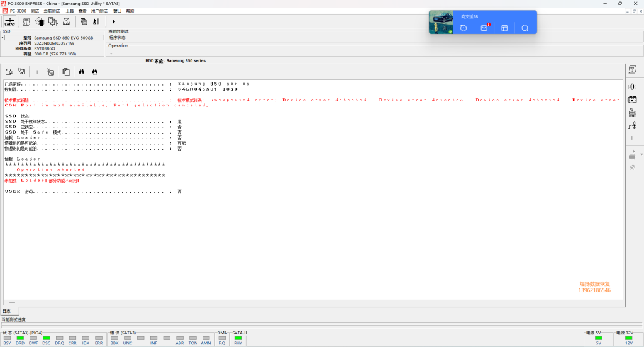Click the find next binoculars icon
This screenshot has height=347, width=644.
tap(95, 72)
